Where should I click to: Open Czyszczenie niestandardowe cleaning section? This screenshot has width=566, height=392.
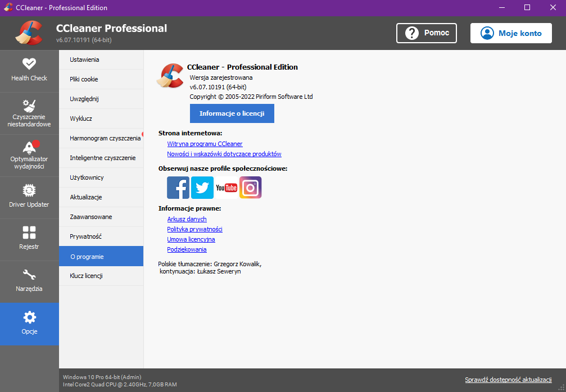coord(29,113)
